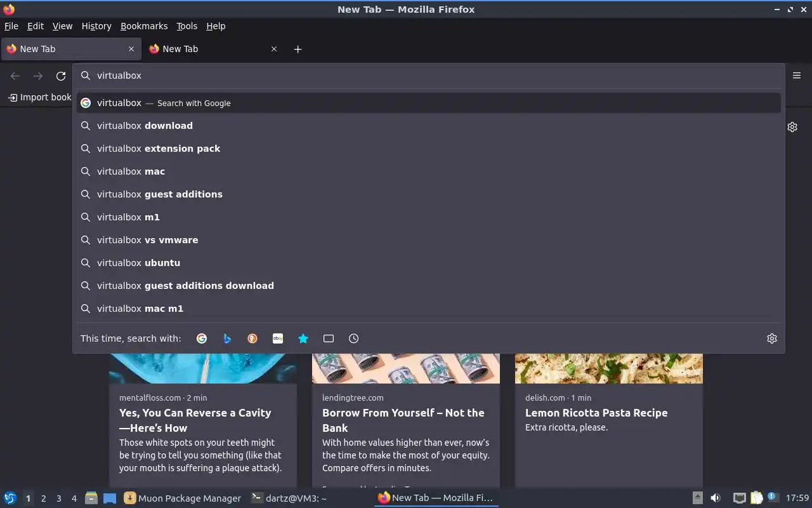
Task: Open 'Borrow From Yourself – Not the Bank' article
Action: point(403,420)
